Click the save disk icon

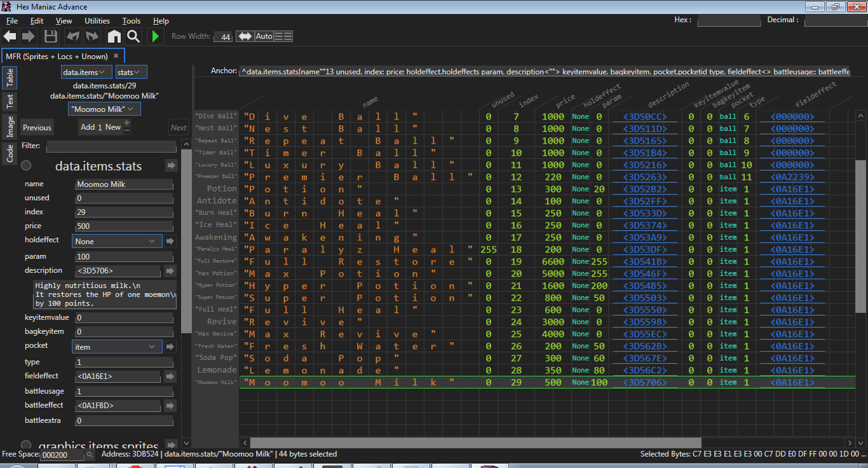tap(51, 36)
